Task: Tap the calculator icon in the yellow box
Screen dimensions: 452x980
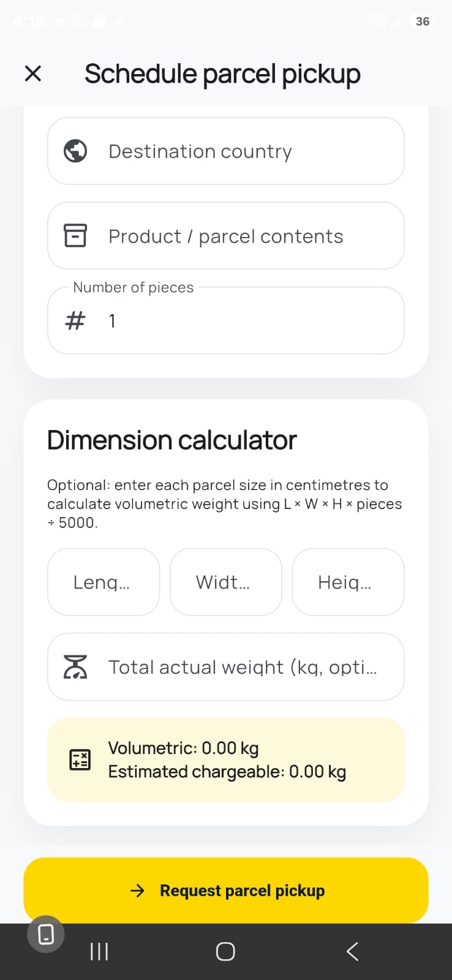Action: click(80, 759)
